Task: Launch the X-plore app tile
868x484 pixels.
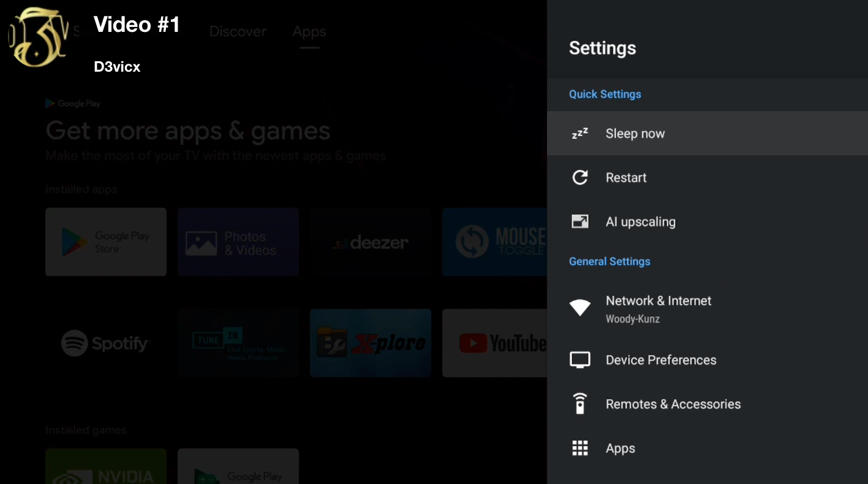Action: (371, 343)
